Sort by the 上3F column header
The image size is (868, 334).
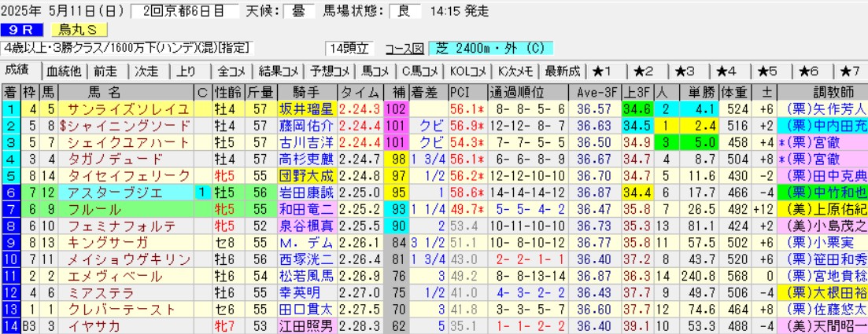(x=637, y=91)
